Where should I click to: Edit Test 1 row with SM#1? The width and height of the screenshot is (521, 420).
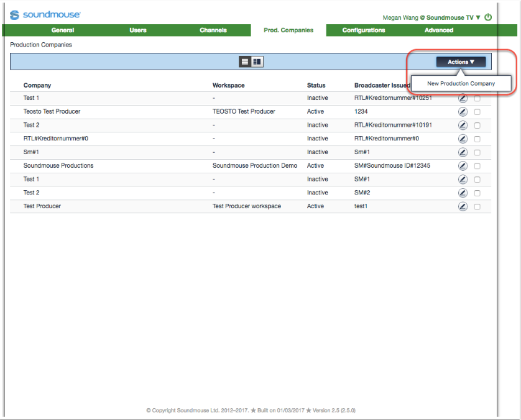pos(463,180)
